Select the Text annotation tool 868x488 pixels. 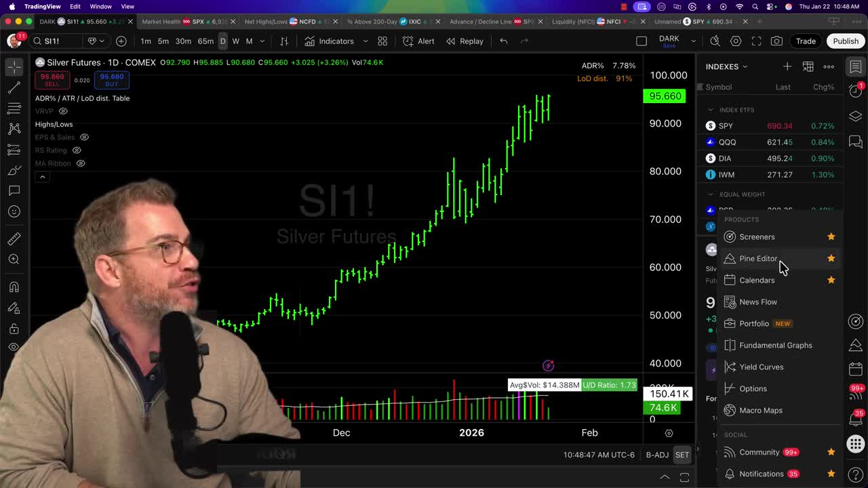pos(14,190)
